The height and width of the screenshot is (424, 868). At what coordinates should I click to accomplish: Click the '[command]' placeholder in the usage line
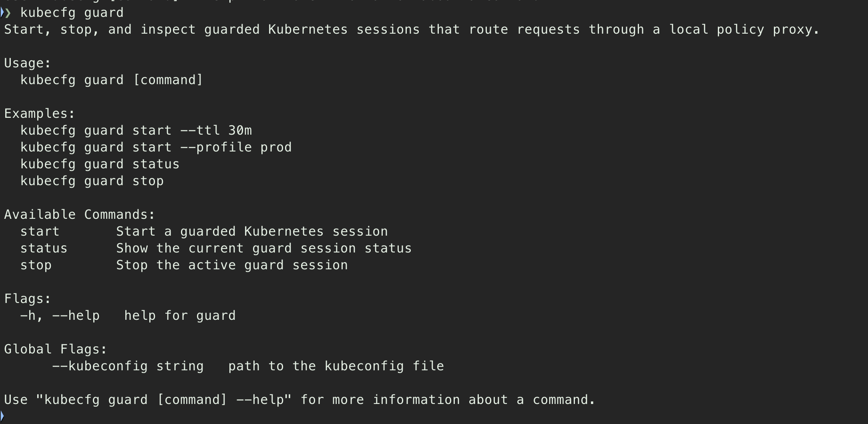pos(168,80)
